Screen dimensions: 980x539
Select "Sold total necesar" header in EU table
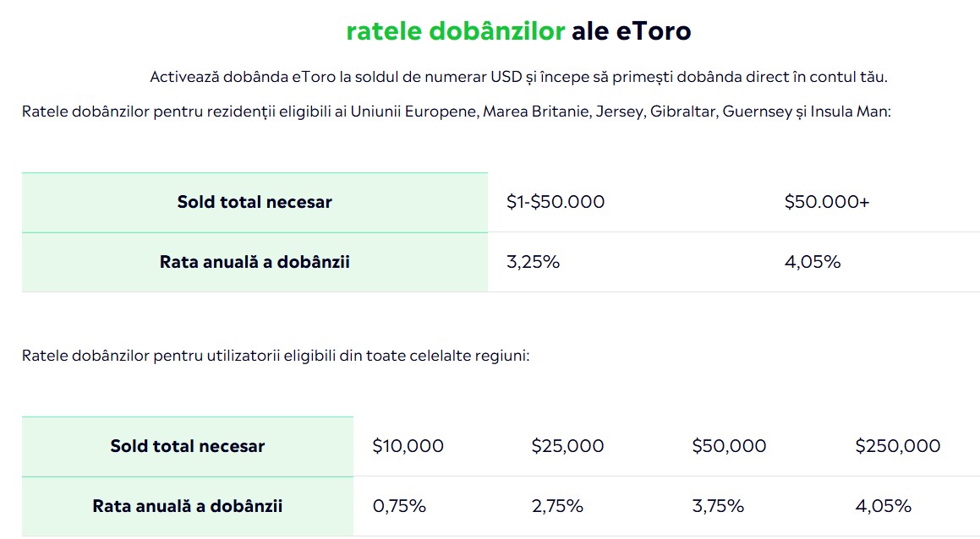[255, 202]
